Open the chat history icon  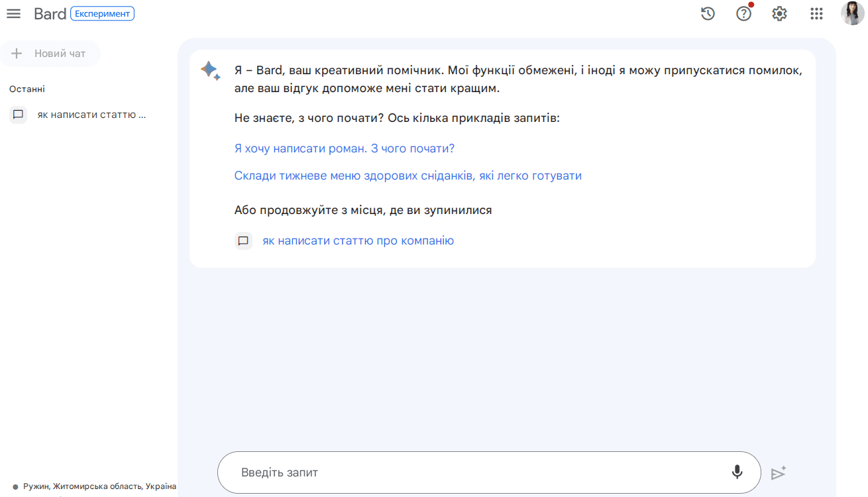pos(708,13)
